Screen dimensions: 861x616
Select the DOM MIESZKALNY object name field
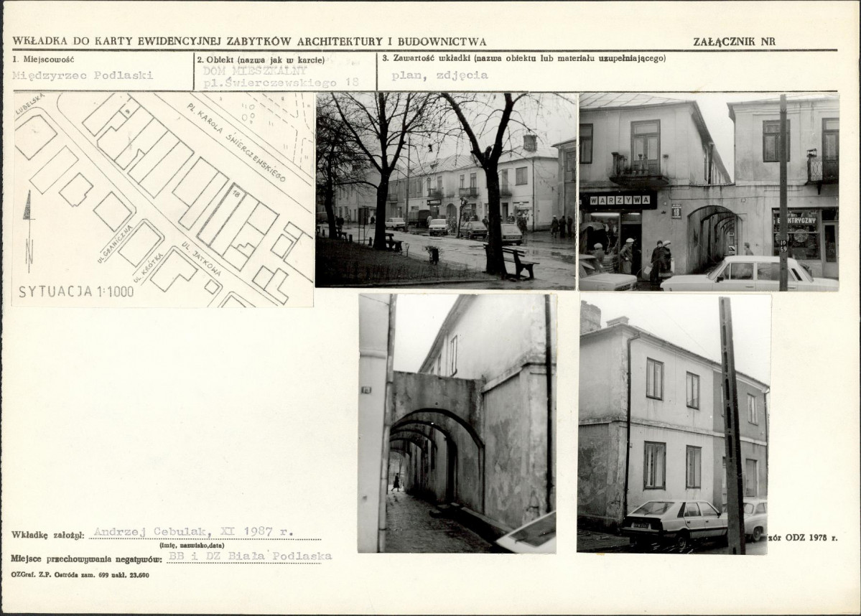click(255, 70)
